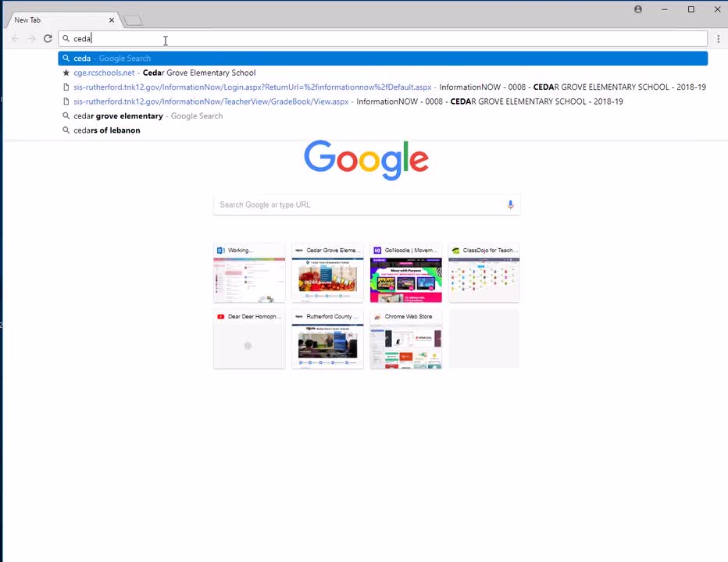Viewport: 728px width, 562px height.
Task: Click the magnifying glass on the ceda suggestion
Action: 66,58
